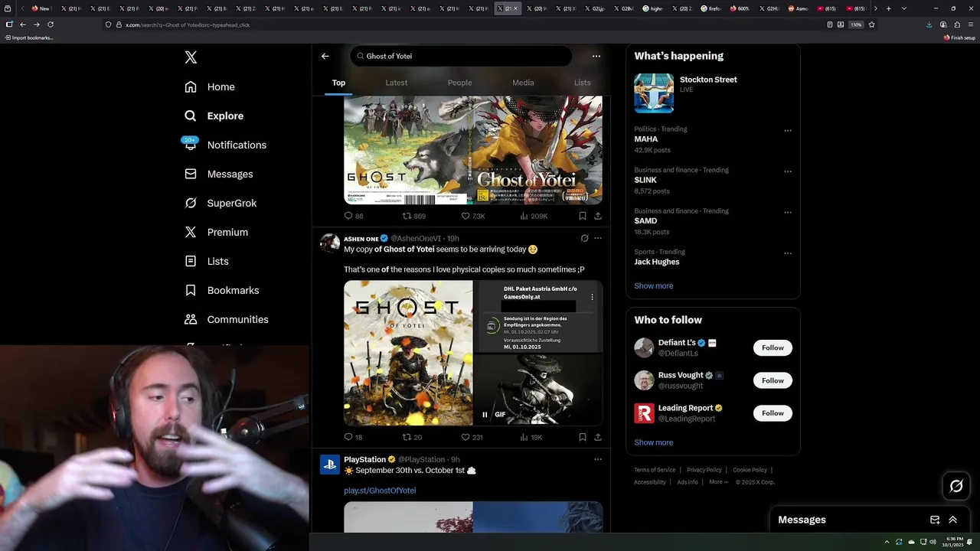View analytics showing 209K views
The height and width of the screenshot is (551, 980).
tap(534, 217)
